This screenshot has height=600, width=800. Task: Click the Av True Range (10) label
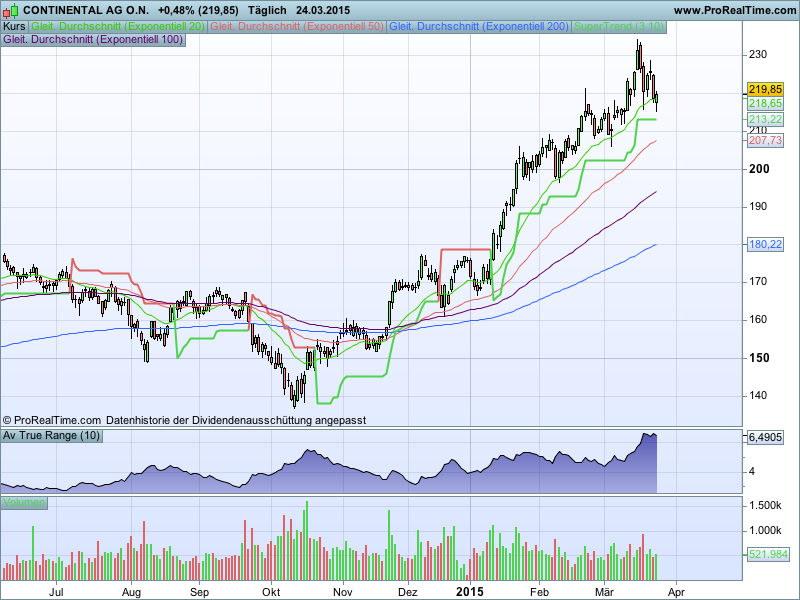tap(52, 435)
